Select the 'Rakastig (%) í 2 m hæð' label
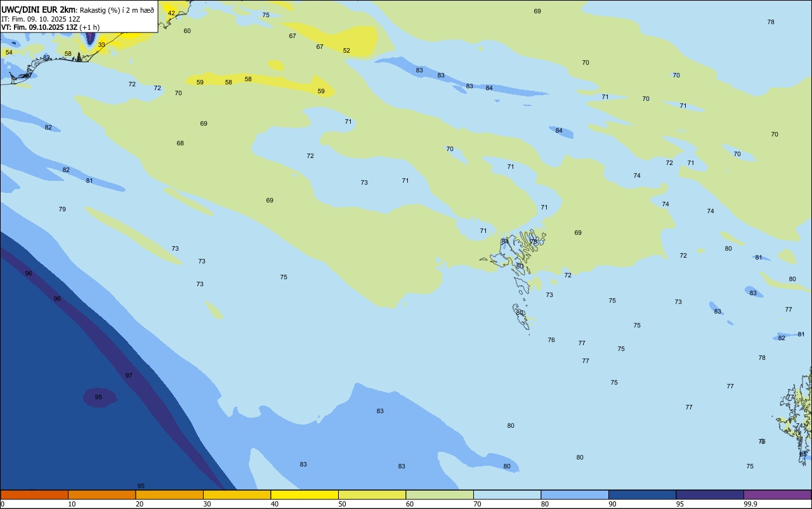Viewport: 812px width, 509px height. [117, 10]
